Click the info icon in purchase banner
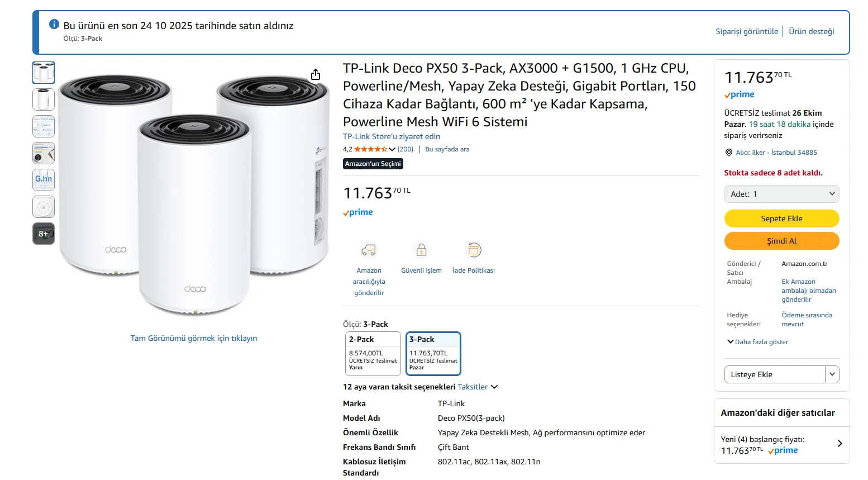Viewport: 868px width, 480px height. (x=54, y=25)
